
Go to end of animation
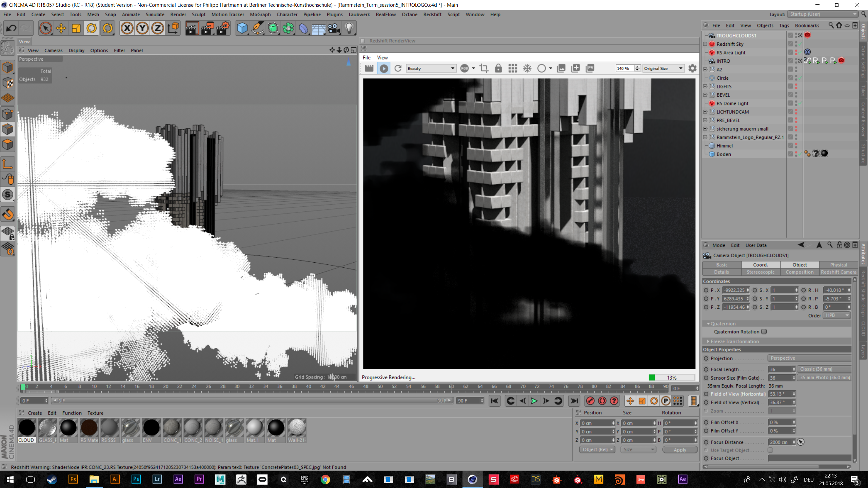[574, 401]
